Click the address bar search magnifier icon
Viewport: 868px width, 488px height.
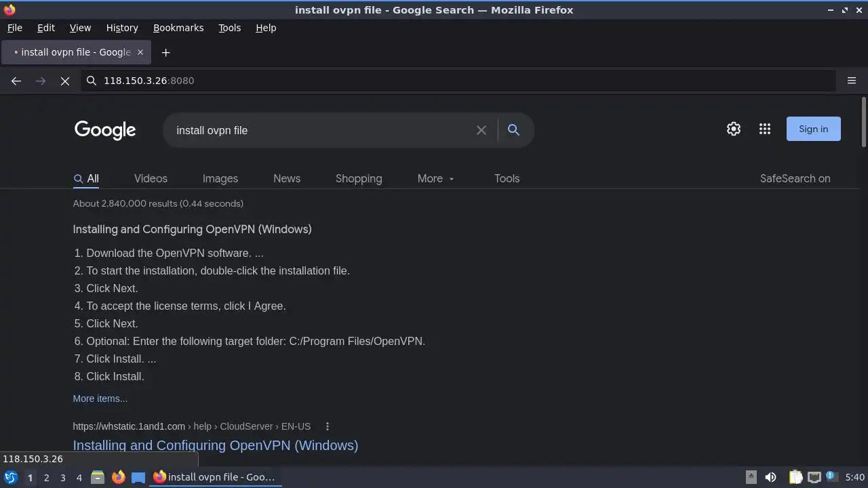[x=92, y=81]
